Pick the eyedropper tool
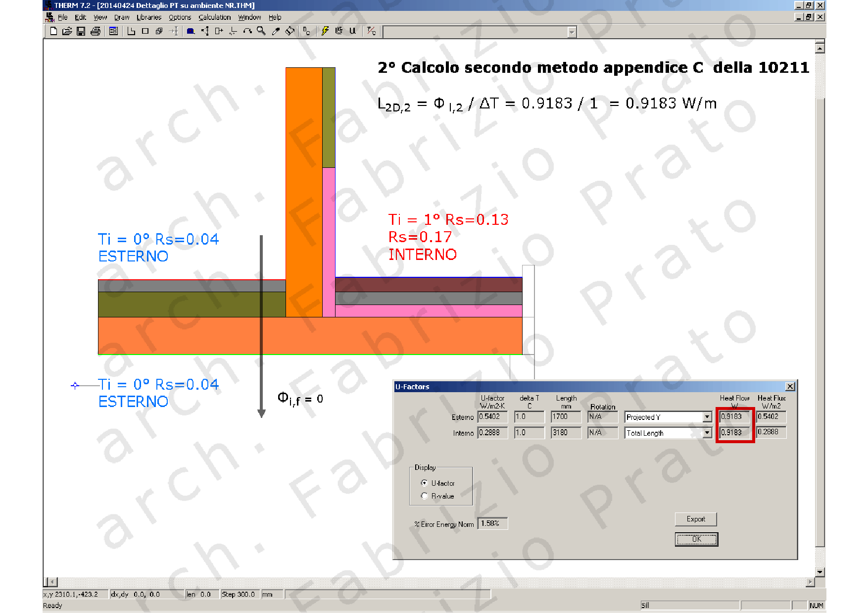Image resolution: width=868 pixels, height=614 pixels. (276, 31)
